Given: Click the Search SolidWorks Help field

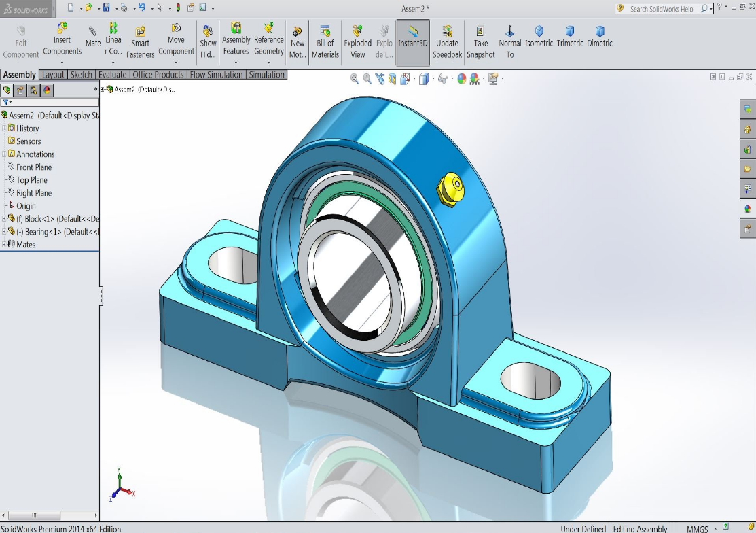Looking at the screenshot, I should (x=661, y=9).
